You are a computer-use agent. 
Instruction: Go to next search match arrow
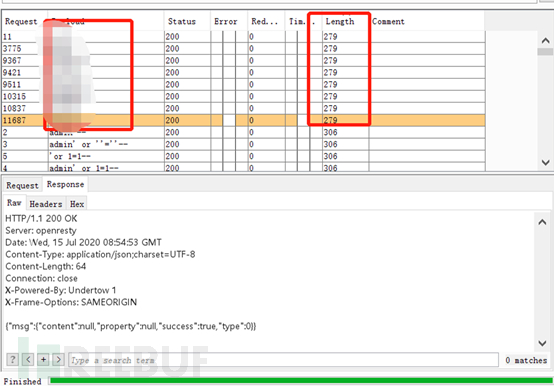[58, 360]
